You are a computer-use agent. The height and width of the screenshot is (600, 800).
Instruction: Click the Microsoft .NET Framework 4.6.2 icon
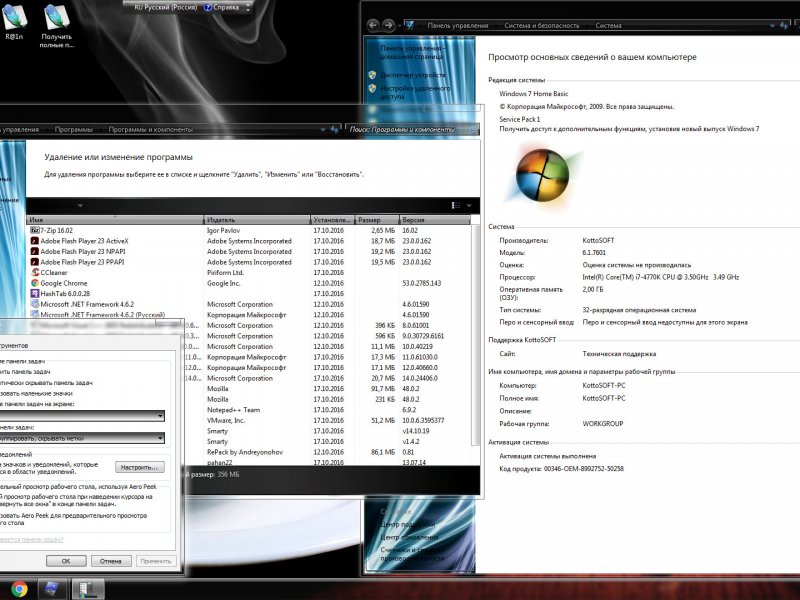(35, 305)
